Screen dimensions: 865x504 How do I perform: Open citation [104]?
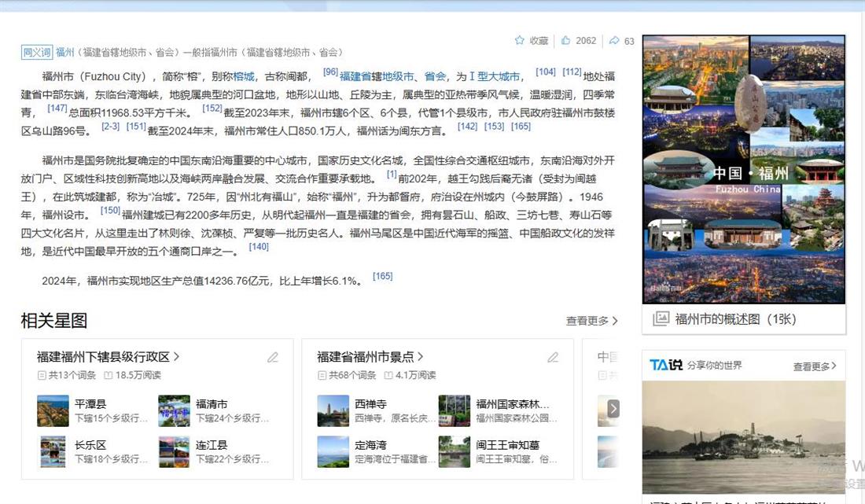point(546,72)
